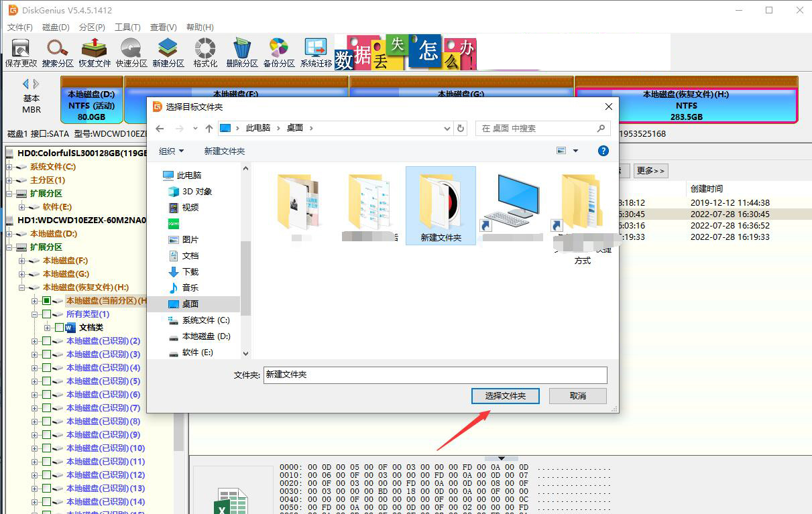This screenshot has width=812, height=514.
Task: Open view options dropdown arrow
Action: (575, 151)
